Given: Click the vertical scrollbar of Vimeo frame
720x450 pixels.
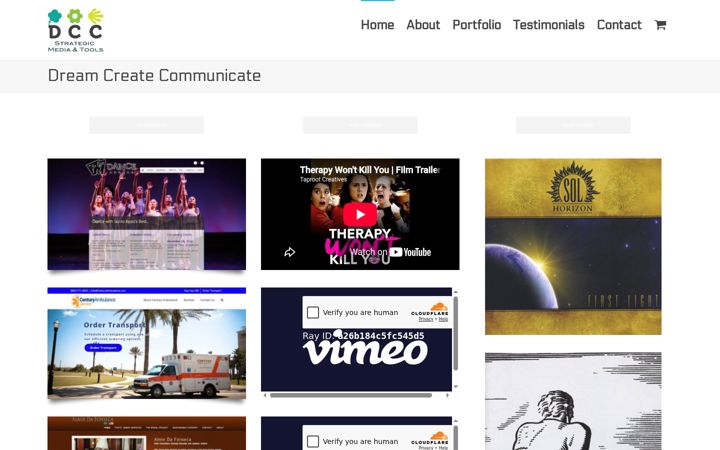Looking at the screenshot, I should 456,333.
